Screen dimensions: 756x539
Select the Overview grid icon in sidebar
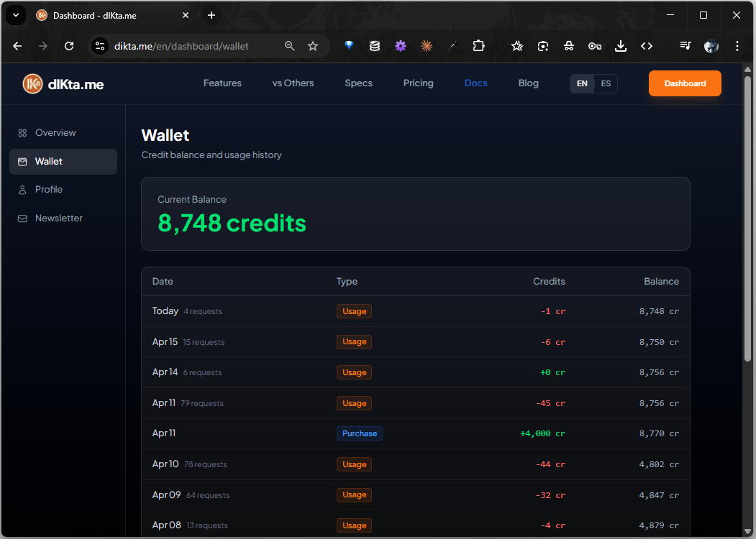[x=22, y=132]
